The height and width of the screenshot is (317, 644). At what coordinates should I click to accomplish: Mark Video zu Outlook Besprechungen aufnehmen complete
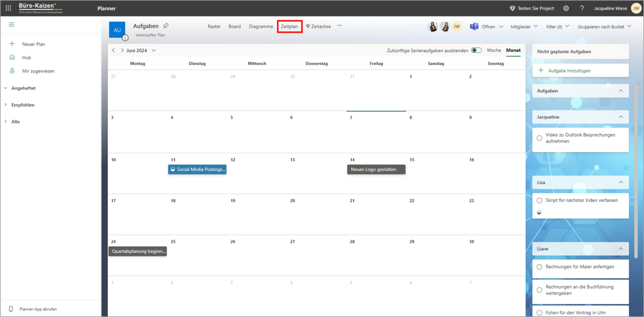point(539,138)
